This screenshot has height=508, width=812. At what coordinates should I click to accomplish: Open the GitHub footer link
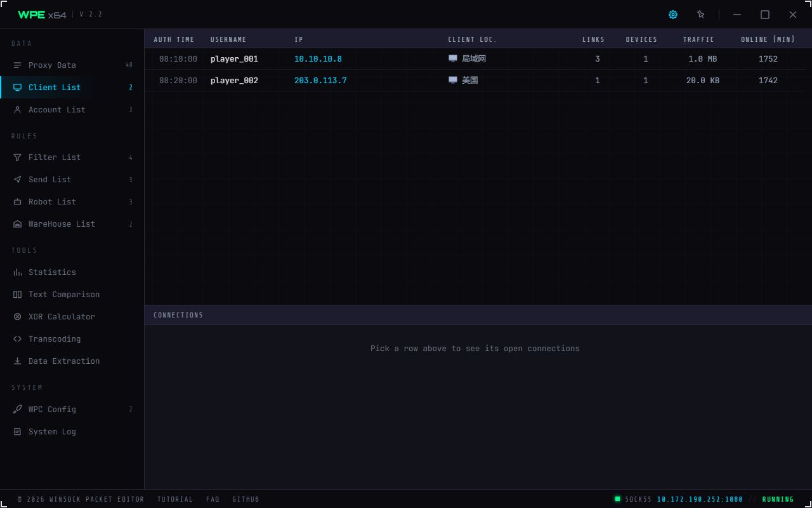[x=246, y=499]
